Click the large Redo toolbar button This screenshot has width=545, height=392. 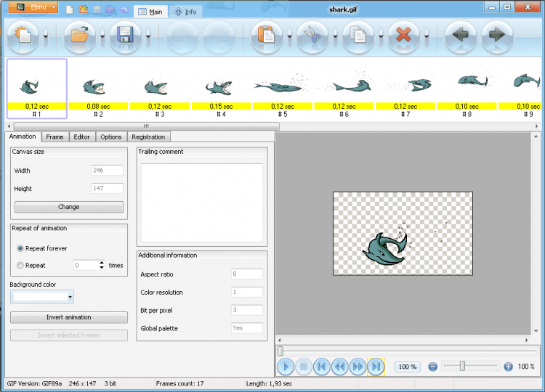click(219, 36)
